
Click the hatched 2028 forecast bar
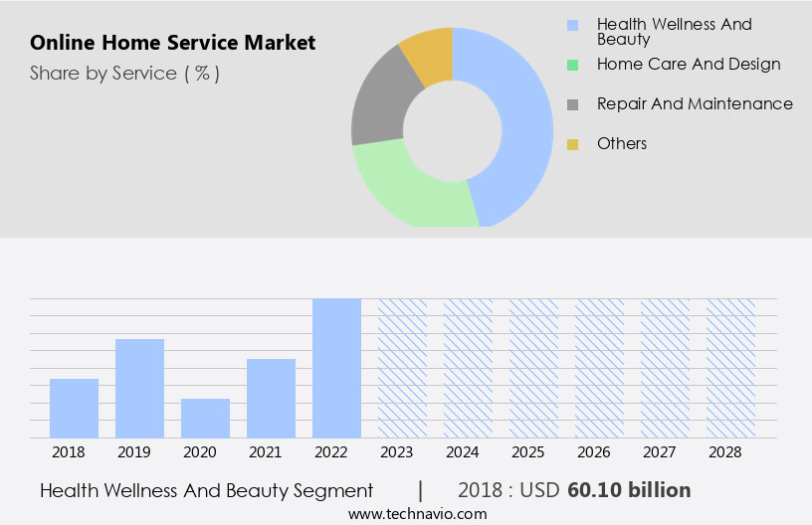(x=730, y=368)
